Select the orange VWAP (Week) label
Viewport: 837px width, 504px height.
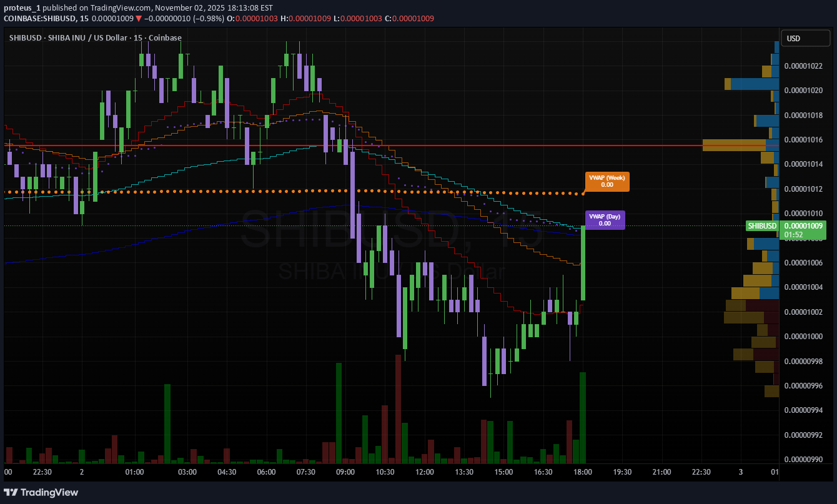pos(607,181)
